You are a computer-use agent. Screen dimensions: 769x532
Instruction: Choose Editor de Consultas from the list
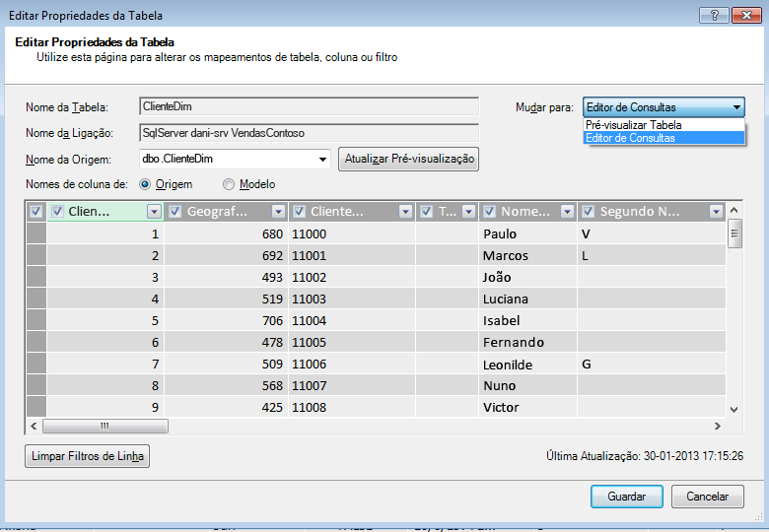point(664,138)
